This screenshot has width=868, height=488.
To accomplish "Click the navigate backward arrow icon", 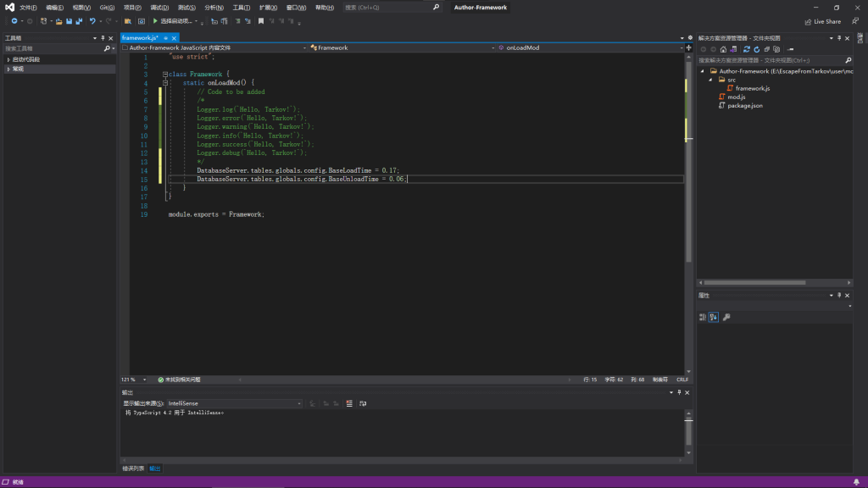I will point(14,21).
